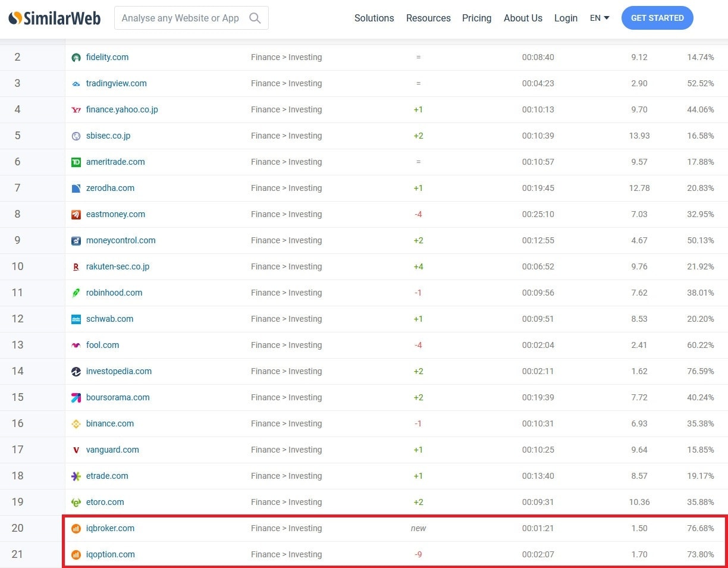
Task: Open the zerodha.com link
Action: 110,188
